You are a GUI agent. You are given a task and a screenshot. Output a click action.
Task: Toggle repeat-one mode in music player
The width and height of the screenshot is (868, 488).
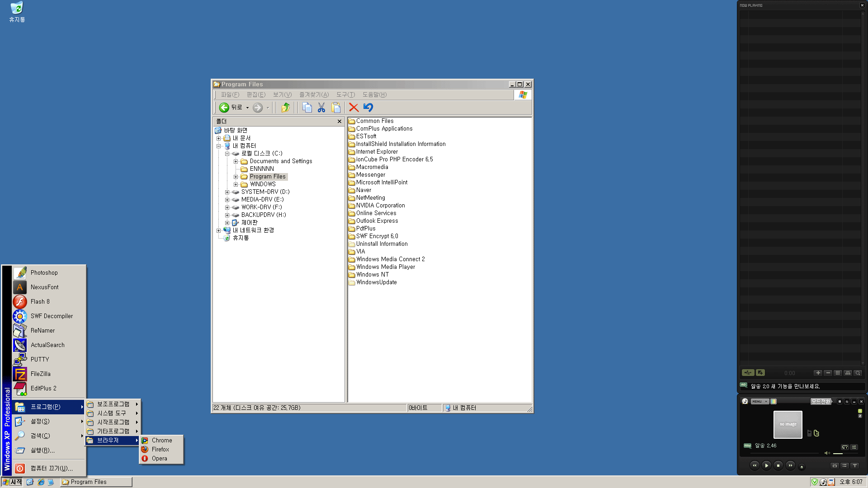click(x=844, y=447)
